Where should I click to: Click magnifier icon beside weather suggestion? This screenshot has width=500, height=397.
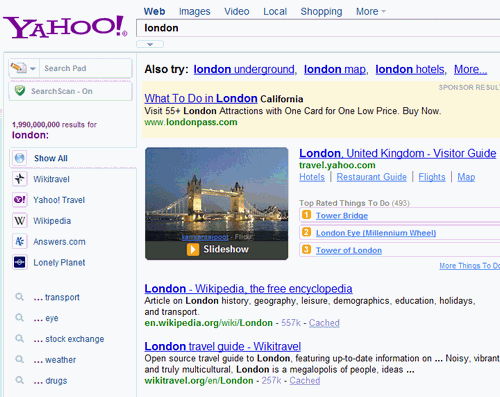[x=20, y=359]
